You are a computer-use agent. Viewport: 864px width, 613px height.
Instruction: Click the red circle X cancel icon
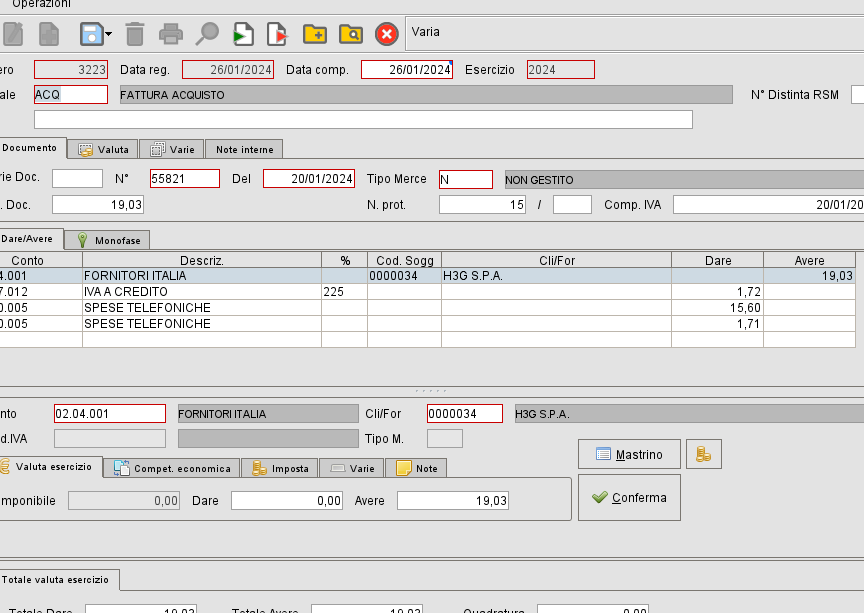(387, 34)
